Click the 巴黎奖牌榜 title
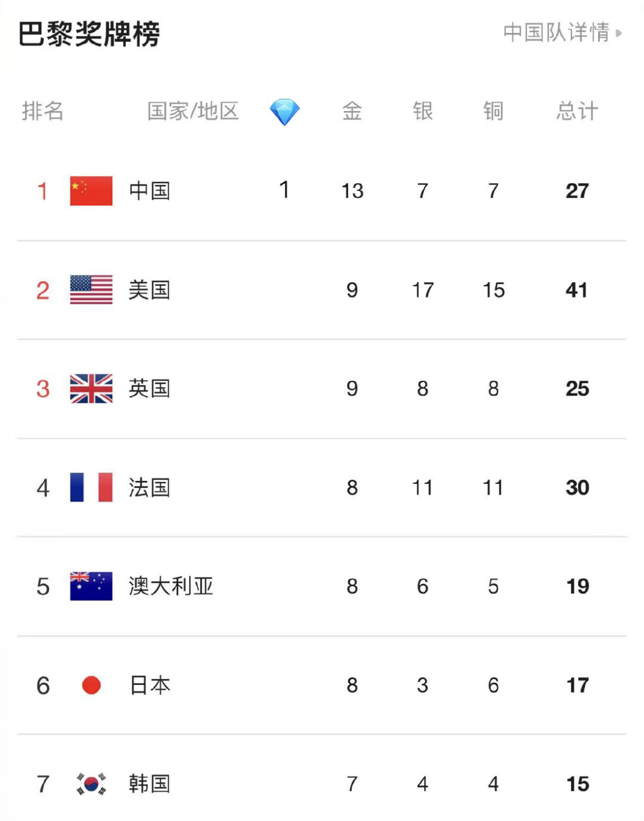 [89, 34]
